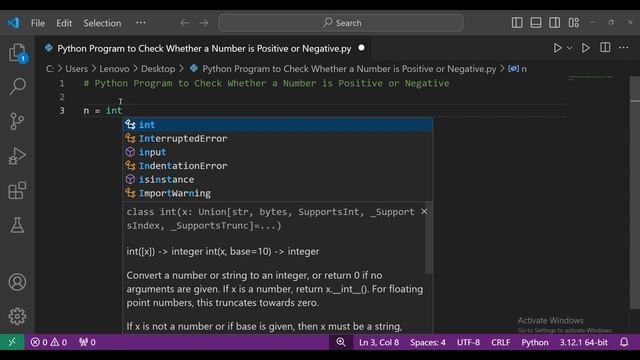Select the Python Program editor tab
The image size is (640, 360).
pos(204,48)
